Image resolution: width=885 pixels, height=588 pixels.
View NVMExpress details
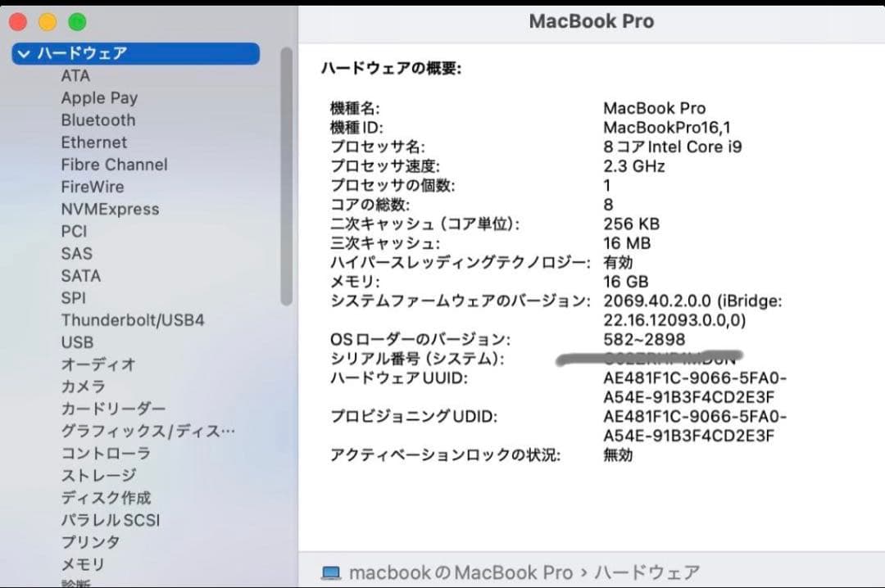[x=110, y=209]
